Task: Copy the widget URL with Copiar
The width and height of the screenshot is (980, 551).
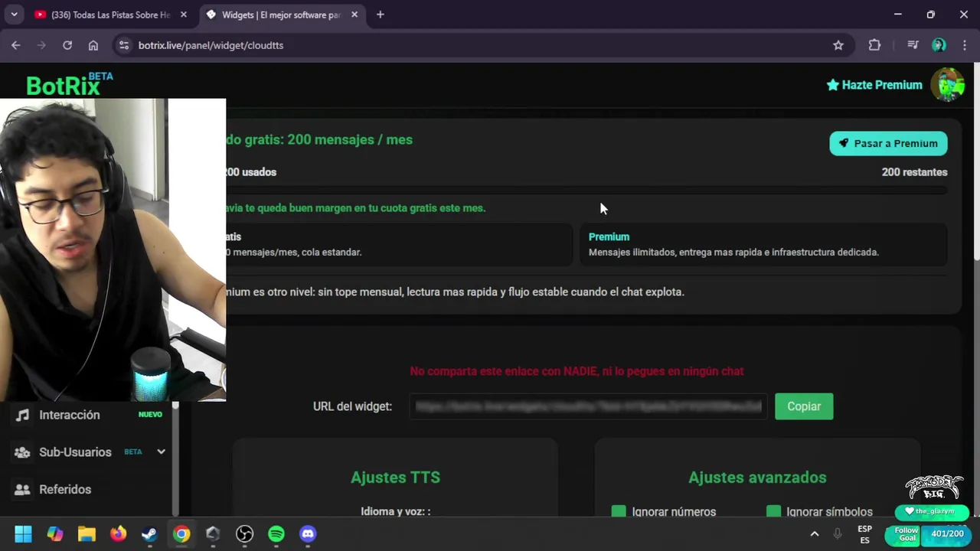Action: [804, 406]
